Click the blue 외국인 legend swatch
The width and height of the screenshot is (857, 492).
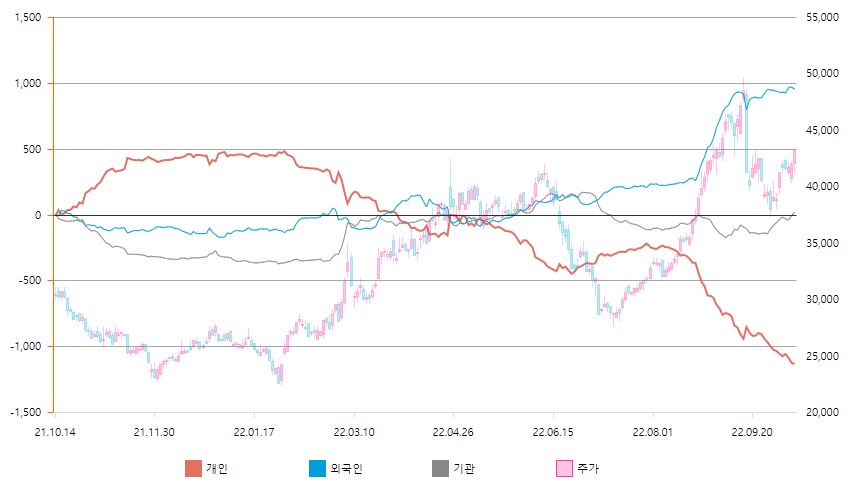317,468
